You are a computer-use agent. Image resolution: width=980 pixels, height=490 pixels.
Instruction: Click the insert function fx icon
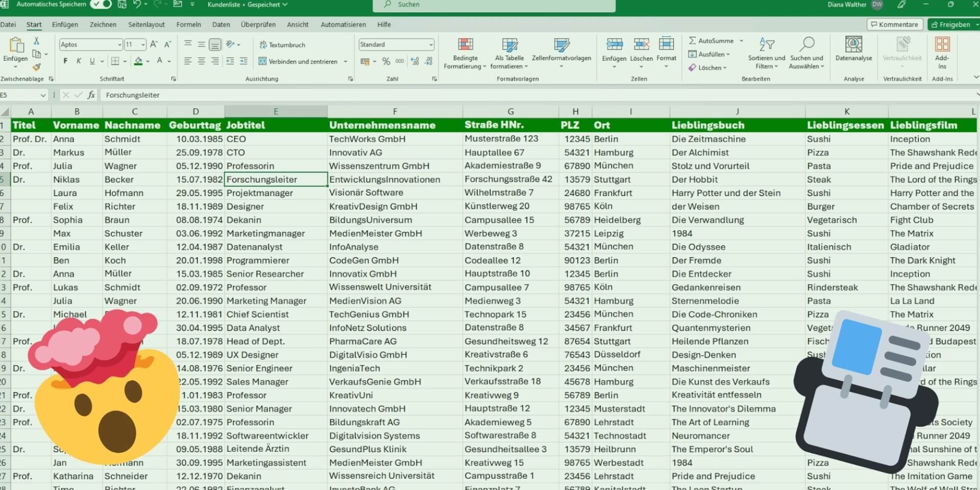tap(91, 95)
